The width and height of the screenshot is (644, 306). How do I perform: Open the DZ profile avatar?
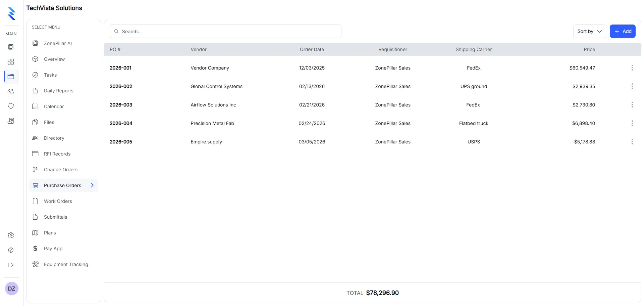pyautogui.click(x=12, y=288)
